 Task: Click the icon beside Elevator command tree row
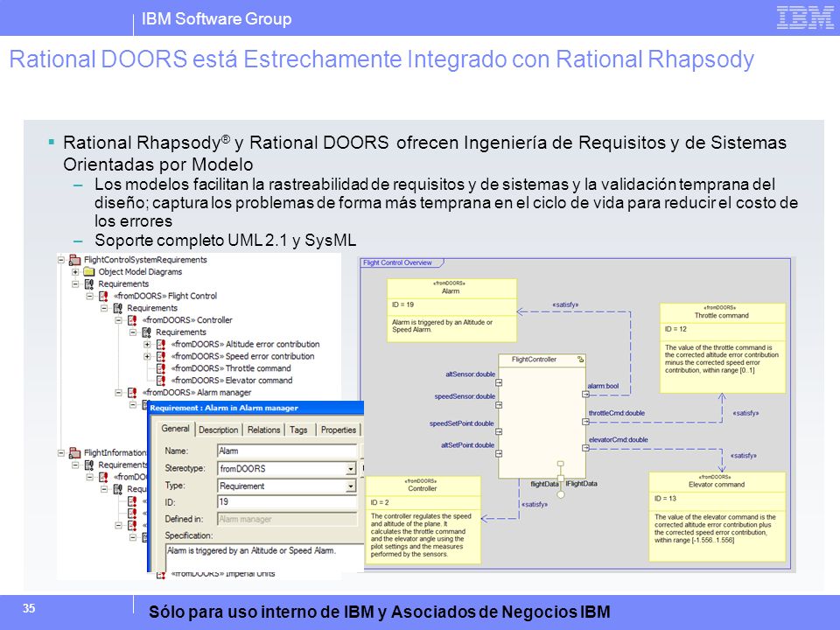coord(161,381)
